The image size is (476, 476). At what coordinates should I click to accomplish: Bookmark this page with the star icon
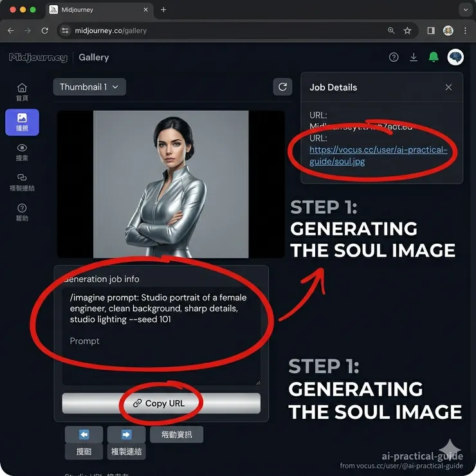click(x=407, y=30)
